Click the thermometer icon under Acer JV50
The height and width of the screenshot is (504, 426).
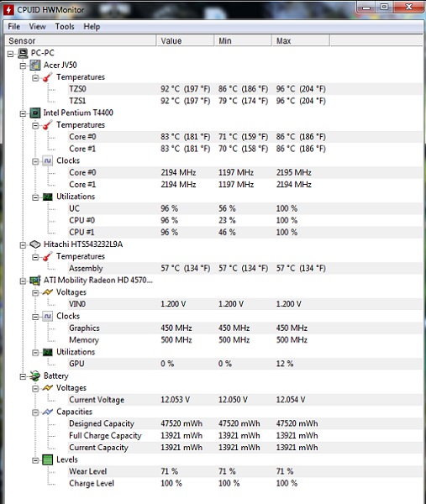click(48, 77)
